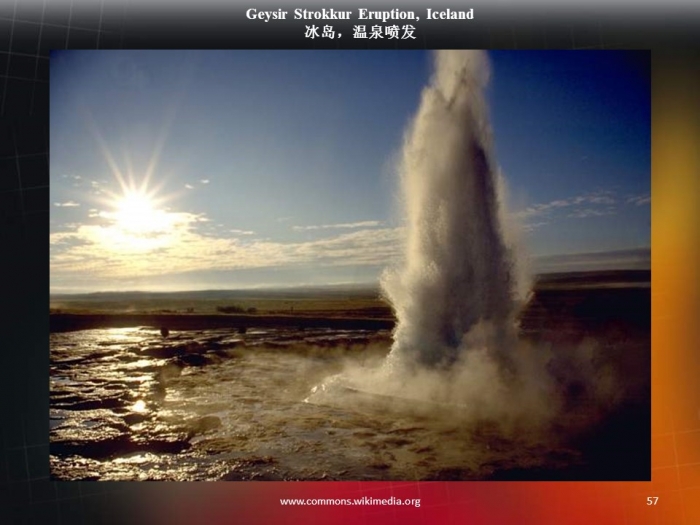Image resolution: width=700 pixels, height=525 pixels.
Task: Click the bright sun in the photo
Action: click(x=137, y=212)
